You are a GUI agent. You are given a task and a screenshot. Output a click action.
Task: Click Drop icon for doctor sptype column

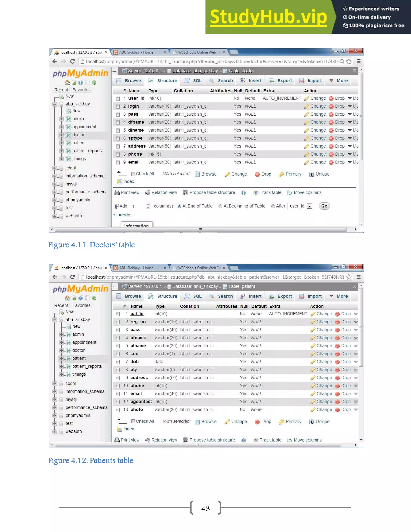click(331, 138)
